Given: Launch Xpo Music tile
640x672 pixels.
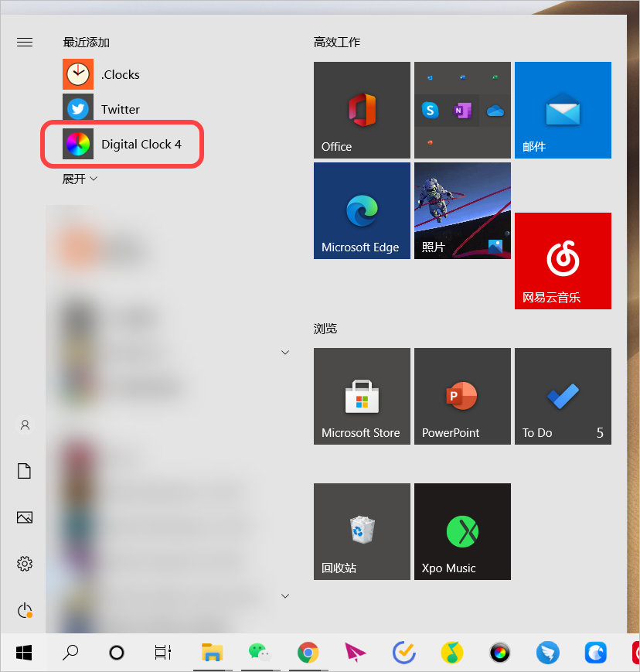Looking at the screenshot, I should [462, 531].
